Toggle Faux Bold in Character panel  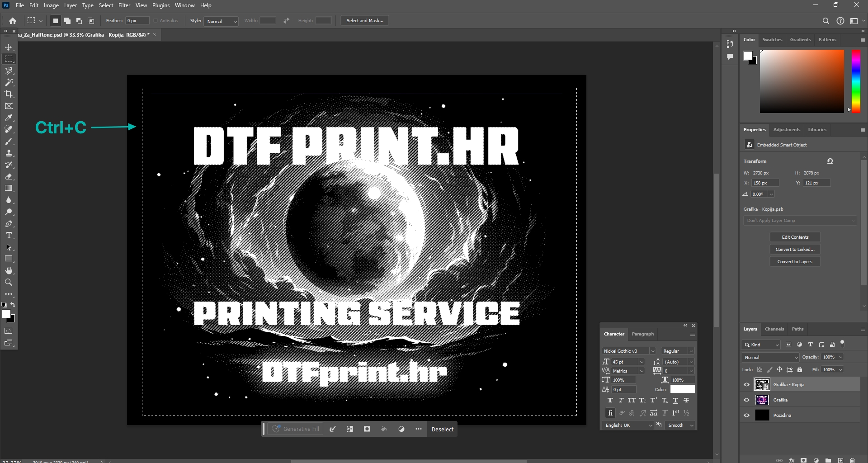(610, 401)
